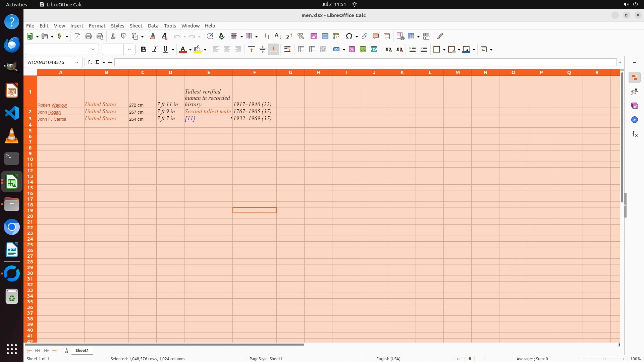The height and width of the screenshot is (362, 644).
Task: Click the Insert Chart icon
Action: click(325, 36)
